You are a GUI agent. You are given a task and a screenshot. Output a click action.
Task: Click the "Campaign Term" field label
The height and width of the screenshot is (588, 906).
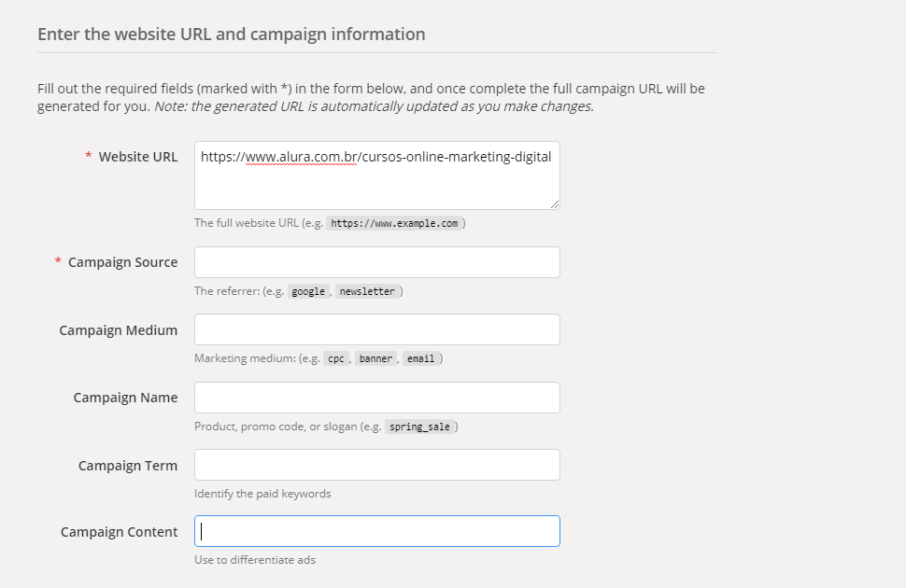[128, 465]
